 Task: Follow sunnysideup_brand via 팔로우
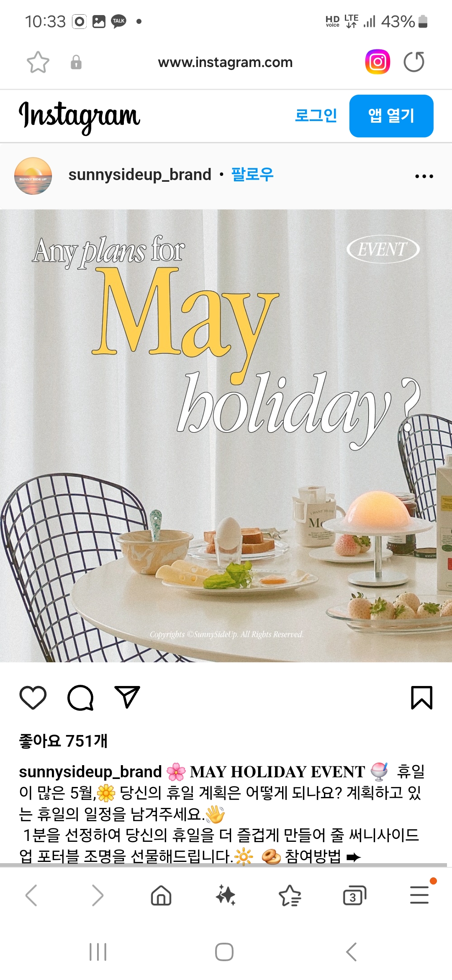(252, 174)
